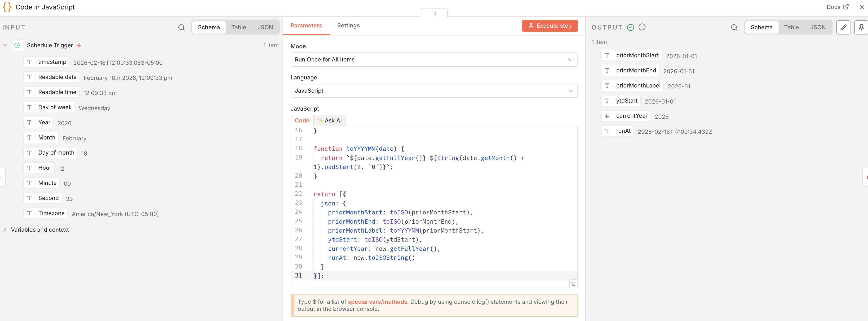The height and width of the screenshot is (321, 868).
Task: Switch input view to Table
Action: (x=238, y=27)
